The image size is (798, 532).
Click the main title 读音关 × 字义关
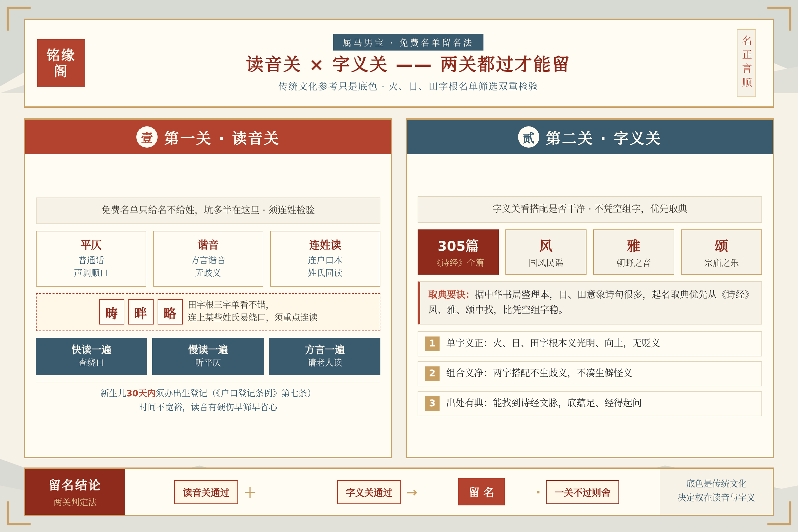pyautogui.click(x=408, y=65)
